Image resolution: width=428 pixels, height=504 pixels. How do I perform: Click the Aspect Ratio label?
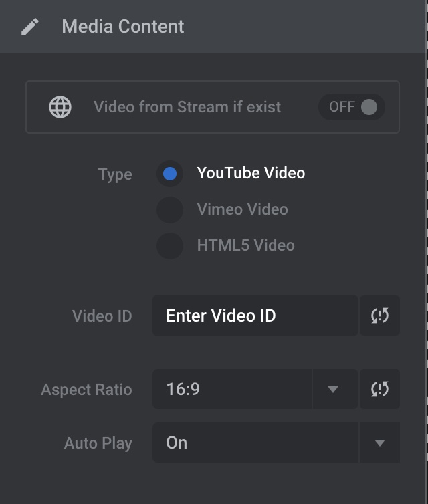point(86,390)
